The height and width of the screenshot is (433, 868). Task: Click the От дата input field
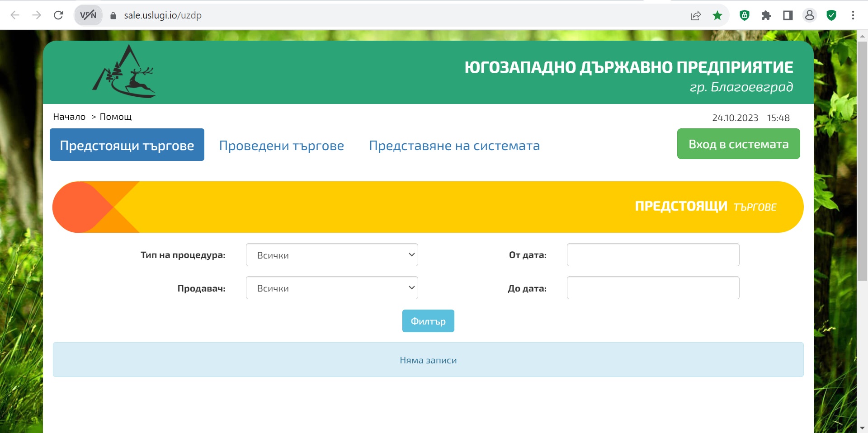(653, 255)
